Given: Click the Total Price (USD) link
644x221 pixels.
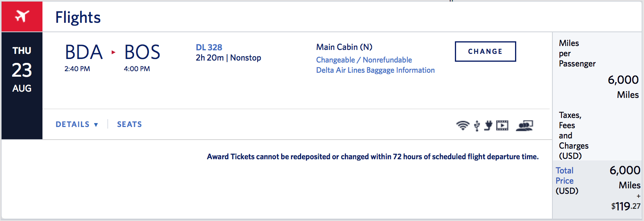Looking at the screenshot, I should (565, 176).
